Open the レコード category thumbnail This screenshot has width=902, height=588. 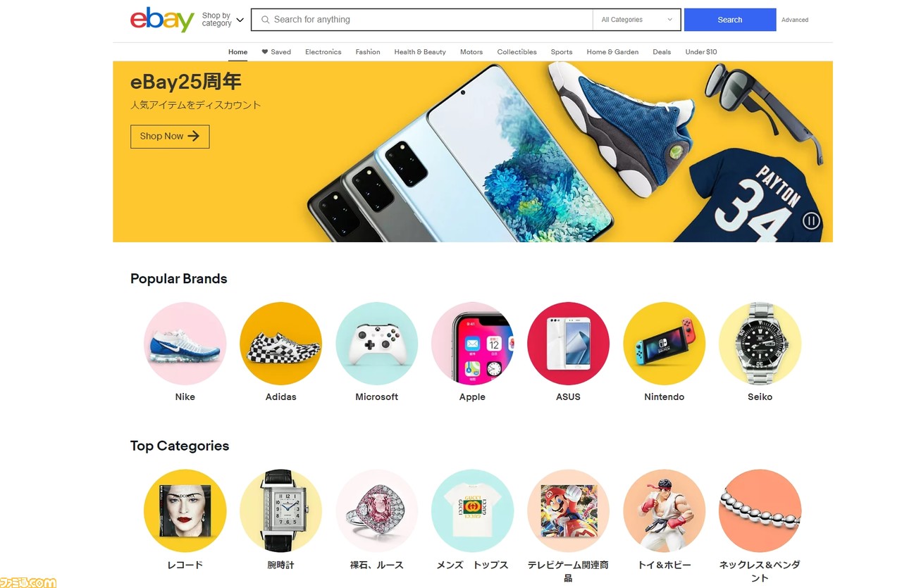[185, 511]
